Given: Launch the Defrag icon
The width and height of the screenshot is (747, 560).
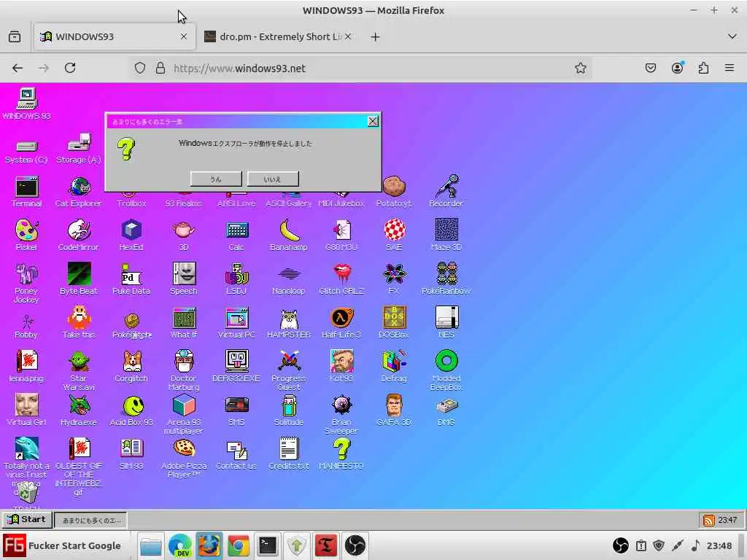Looking at the screenshot, I should (x=394, y=367).
